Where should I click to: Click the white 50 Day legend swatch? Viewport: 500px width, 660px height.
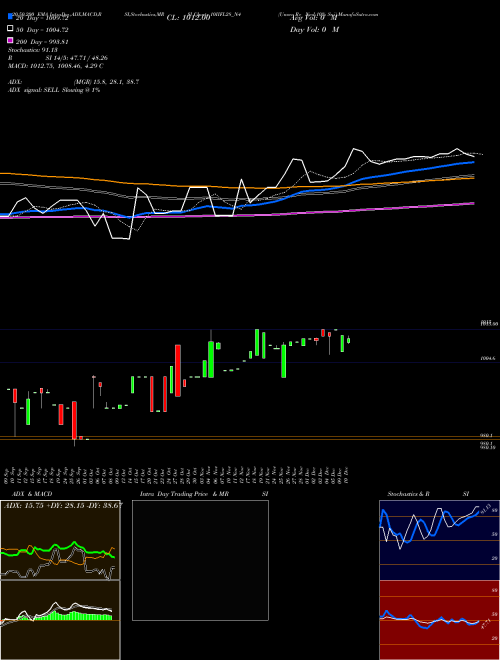pos(11,29)
